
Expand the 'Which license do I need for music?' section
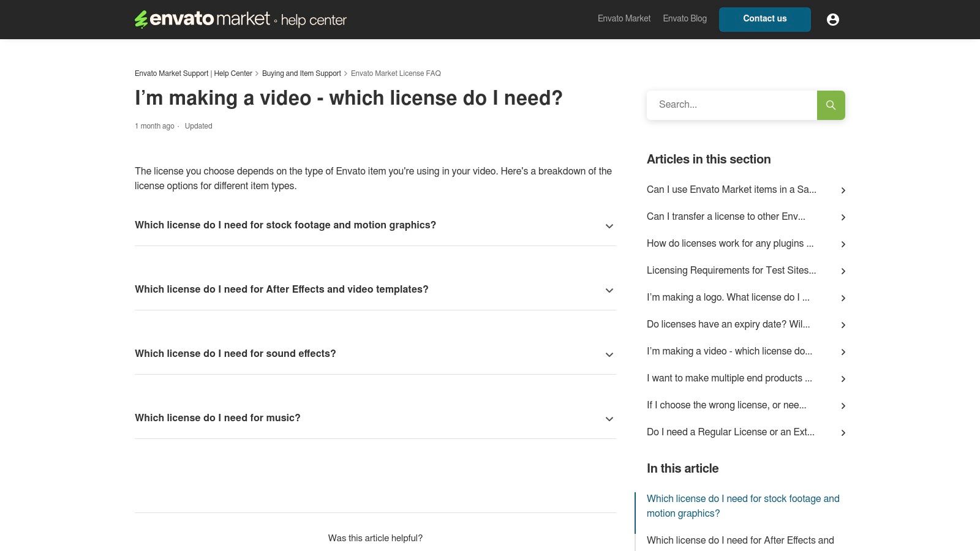coord(609,419)
